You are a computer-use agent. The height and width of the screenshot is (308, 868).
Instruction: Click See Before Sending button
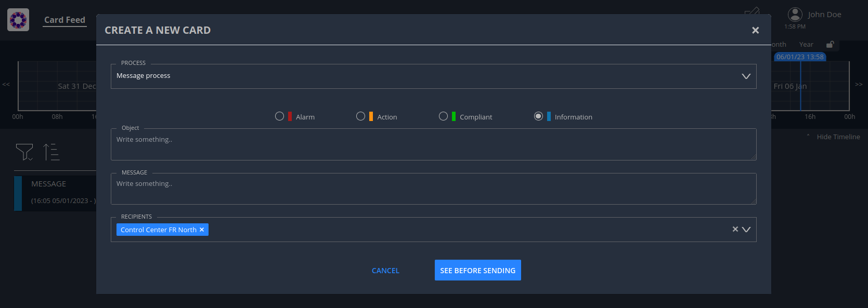pyautogui.click(x=477, y=270)
